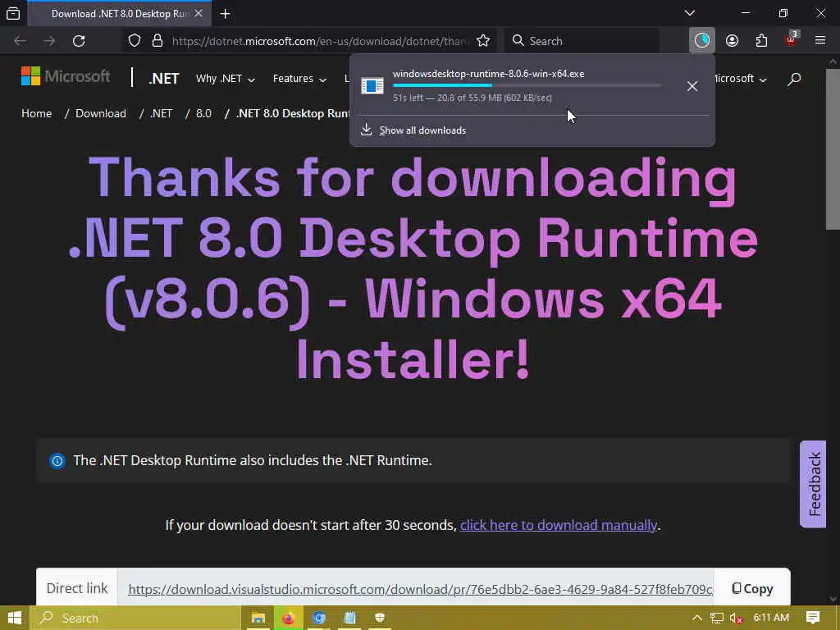Toggle the downloads panel toolbar button
This screenshot has height=630, width=840.
point(702,40)
